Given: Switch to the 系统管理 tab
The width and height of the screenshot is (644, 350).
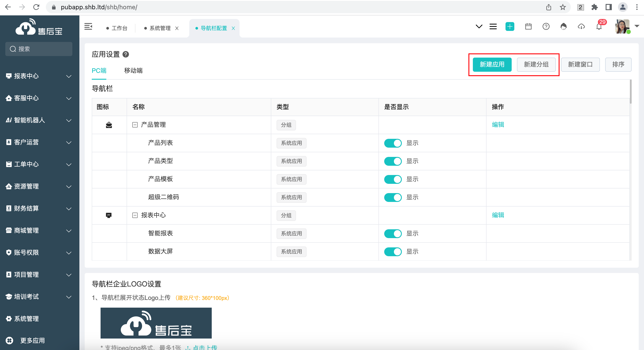Looking at the screenshot, I should 157,28.
